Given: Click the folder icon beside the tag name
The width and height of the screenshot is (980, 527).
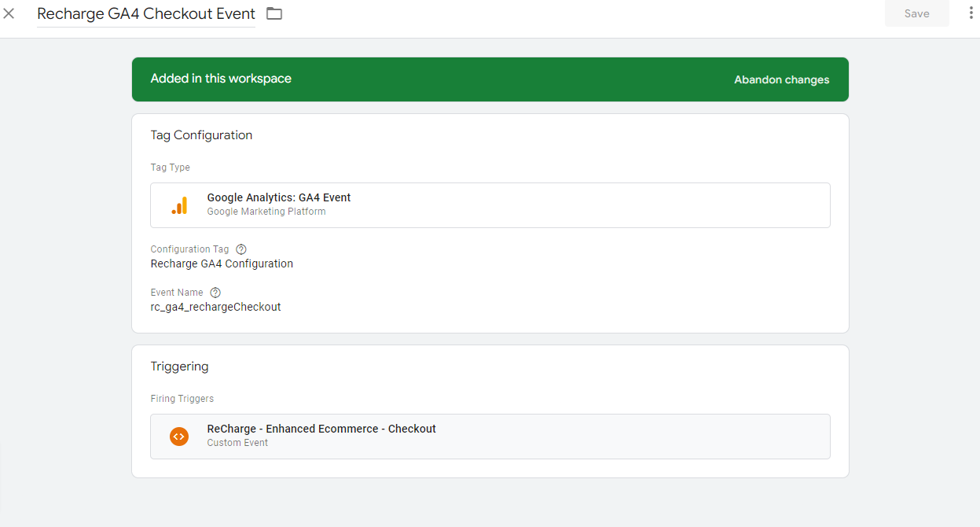Looking at the screenshot, I should click(x=273, y=13).
